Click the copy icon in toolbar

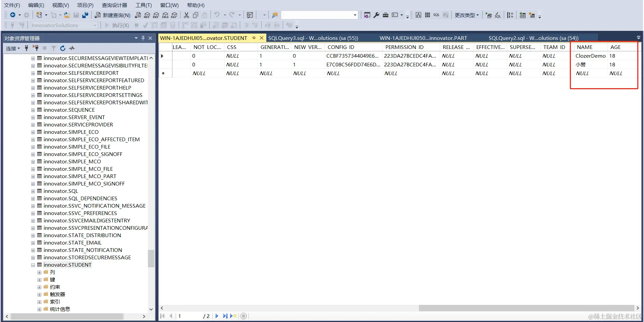click(x=196, y=15)
